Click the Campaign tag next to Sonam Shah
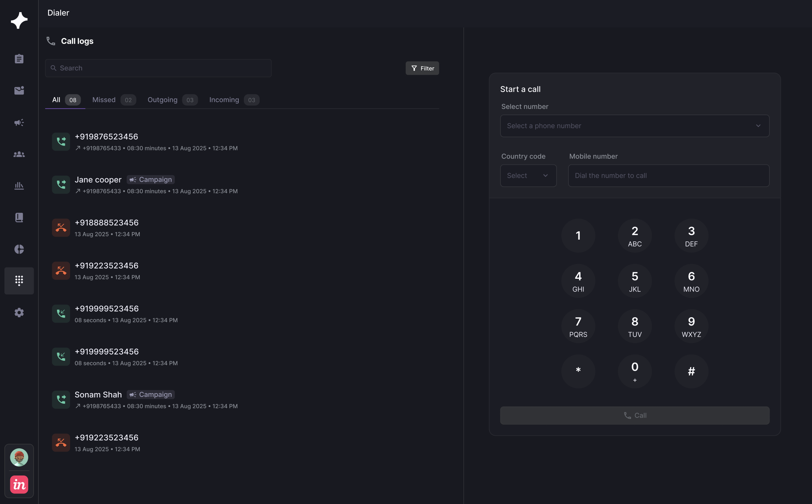This screenshot has height=504, width=812. click(x=151, y=394)
